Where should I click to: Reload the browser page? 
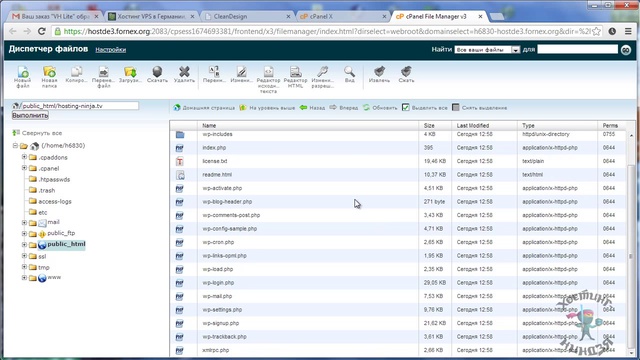[42, 31]
